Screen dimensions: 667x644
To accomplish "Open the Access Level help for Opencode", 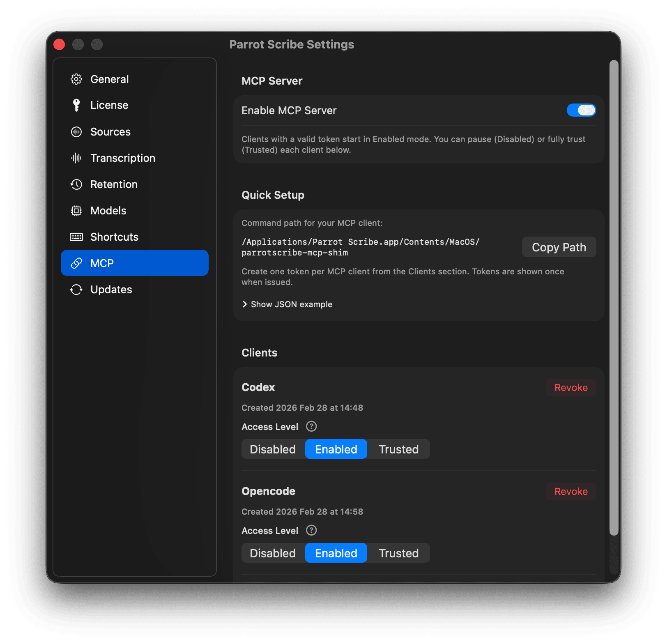I will (x=311, y=530).
